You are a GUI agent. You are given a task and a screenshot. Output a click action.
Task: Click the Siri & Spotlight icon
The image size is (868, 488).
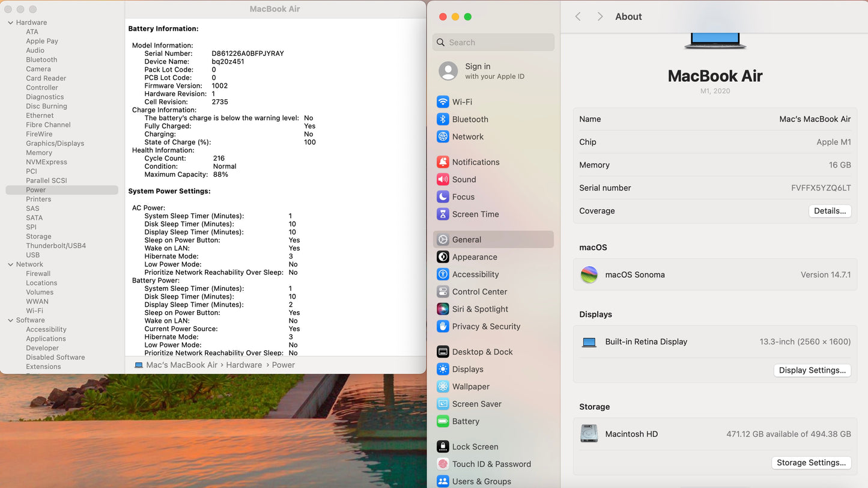[x=443, y=310]
